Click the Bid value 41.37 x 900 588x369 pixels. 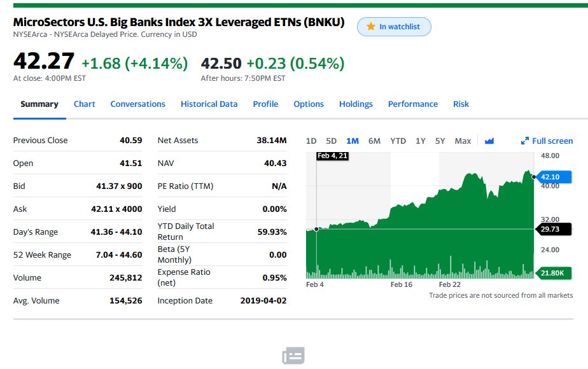point(119,186)
